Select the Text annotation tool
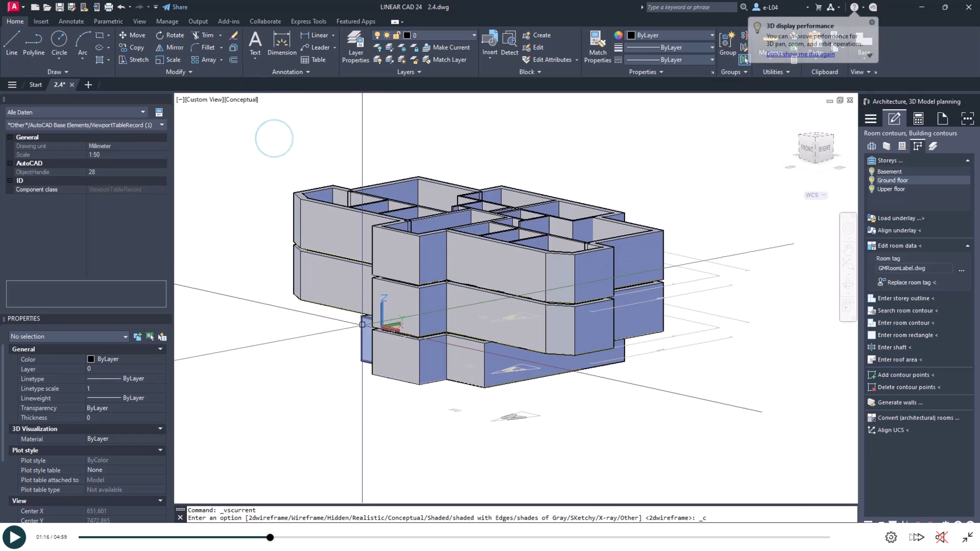Screen dimensions: 980x551 (255, 44)
